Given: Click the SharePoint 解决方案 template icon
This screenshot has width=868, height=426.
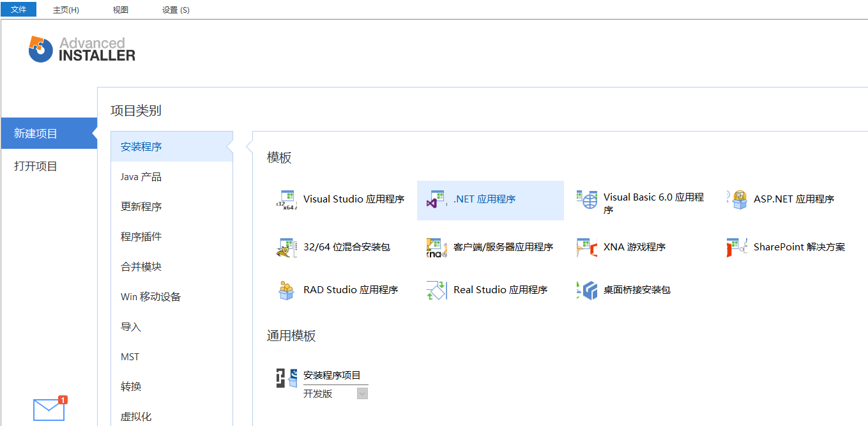Looking at the screenshot, I should (x=737, y=248).
